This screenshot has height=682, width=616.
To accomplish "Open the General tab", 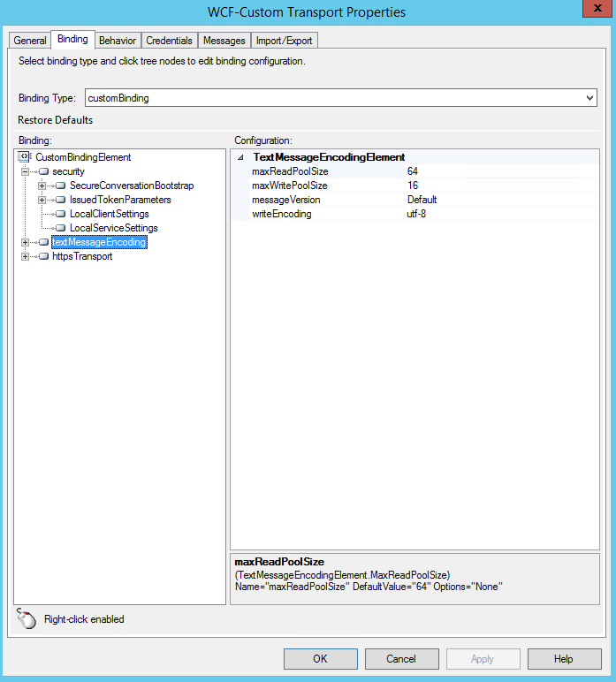I will [x=29, y=41].
